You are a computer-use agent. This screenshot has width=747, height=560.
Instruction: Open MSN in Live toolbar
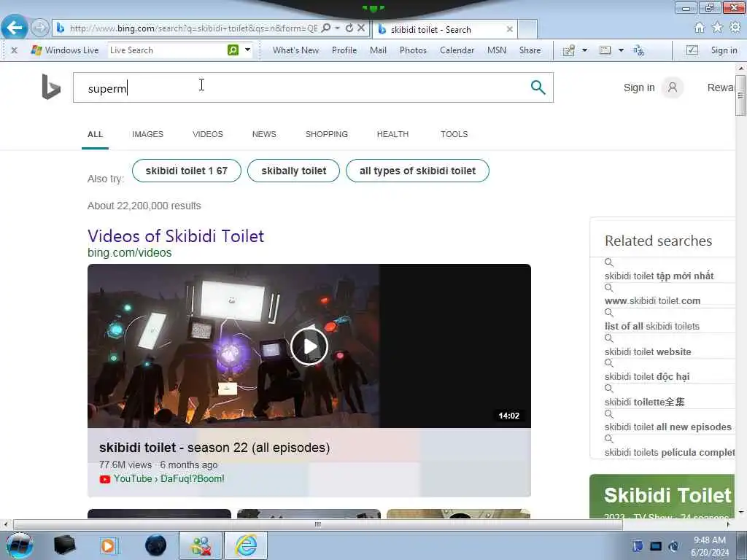tap(496, 50)
